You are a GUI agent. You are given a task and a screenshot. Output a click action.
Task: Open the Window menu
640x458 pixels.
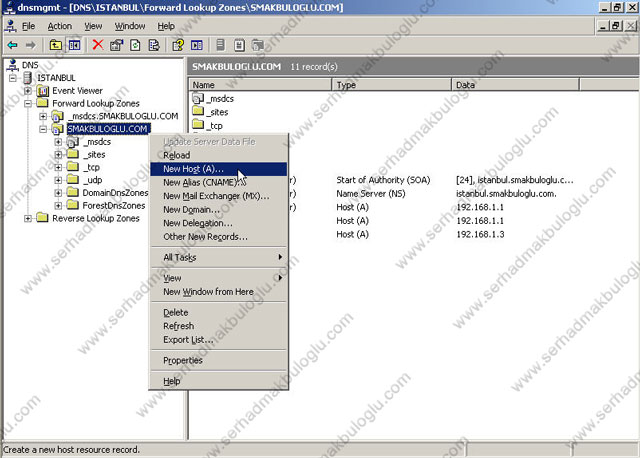tap(130, 26)
